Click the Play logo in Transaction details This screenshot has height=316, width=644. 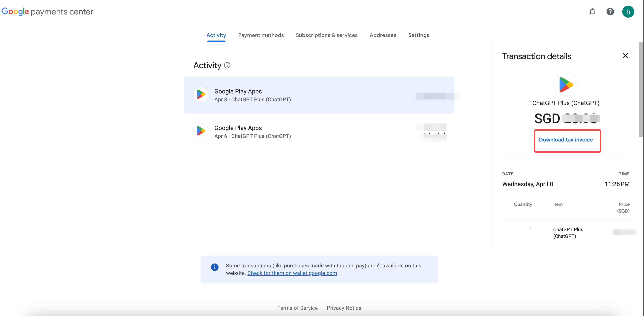[x=566, y=85]
